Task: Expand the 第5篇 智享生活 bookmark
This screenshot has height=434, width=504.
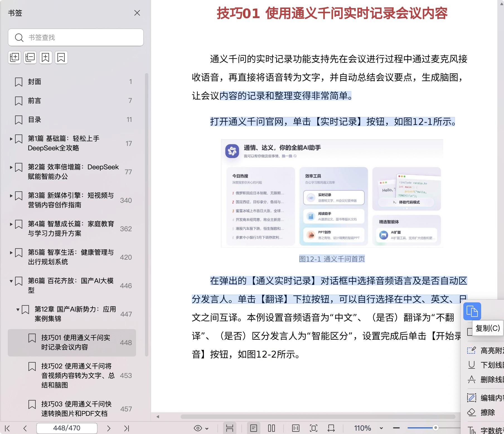Action: click(11, 252)
